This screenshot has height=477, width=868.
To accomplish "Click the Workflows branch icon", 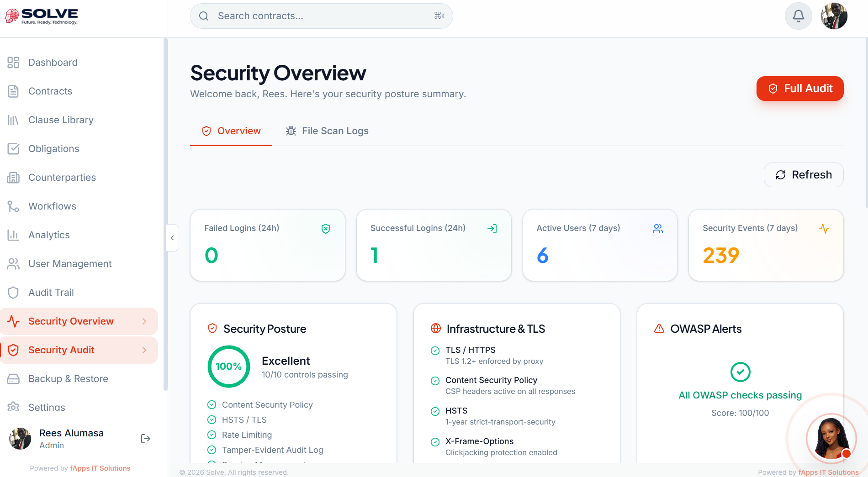I will tap(13, 206).
